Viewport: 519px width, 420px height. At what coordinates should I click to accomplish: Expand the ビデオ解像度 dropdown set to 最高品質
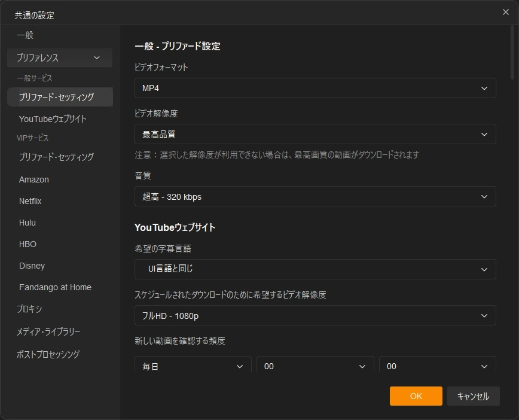315,135
